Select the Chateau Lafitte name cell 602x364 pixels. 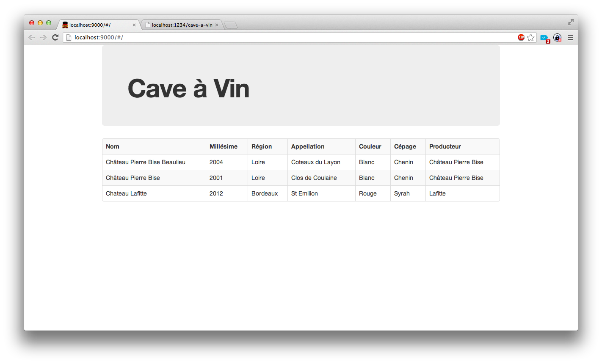tap(154, 193)
